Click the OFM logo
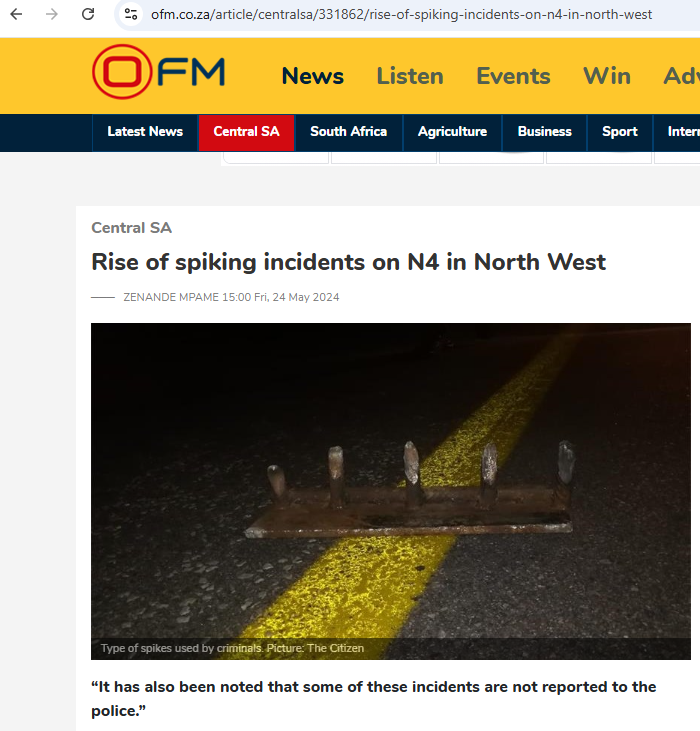This screenshot has width=700, height=731. (x=158, y=72)
